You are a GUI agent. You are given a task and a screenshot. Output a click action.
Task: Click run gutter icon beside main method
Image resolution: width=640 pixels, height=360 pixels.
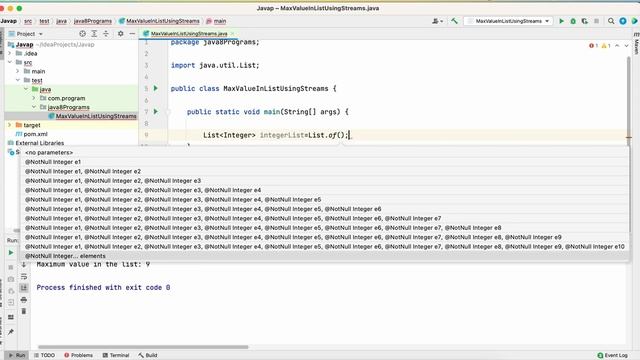[156, 111]
